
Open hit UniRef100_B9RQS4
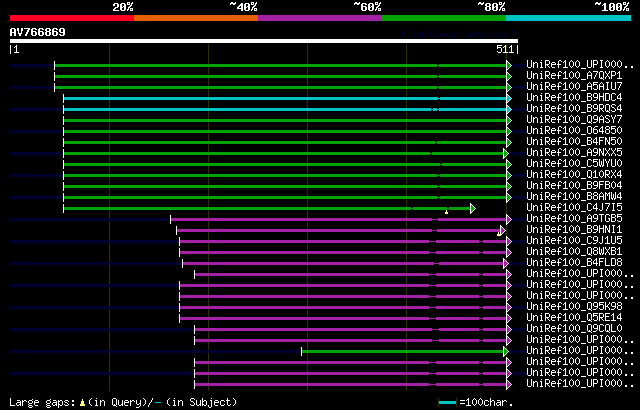(574, 109)
